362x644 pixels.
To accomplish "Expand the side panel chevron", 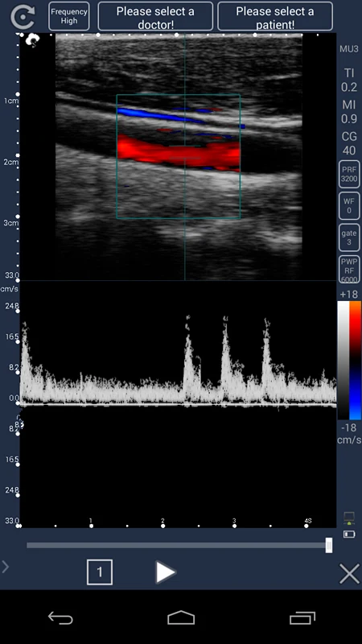I will coord(5,567).
